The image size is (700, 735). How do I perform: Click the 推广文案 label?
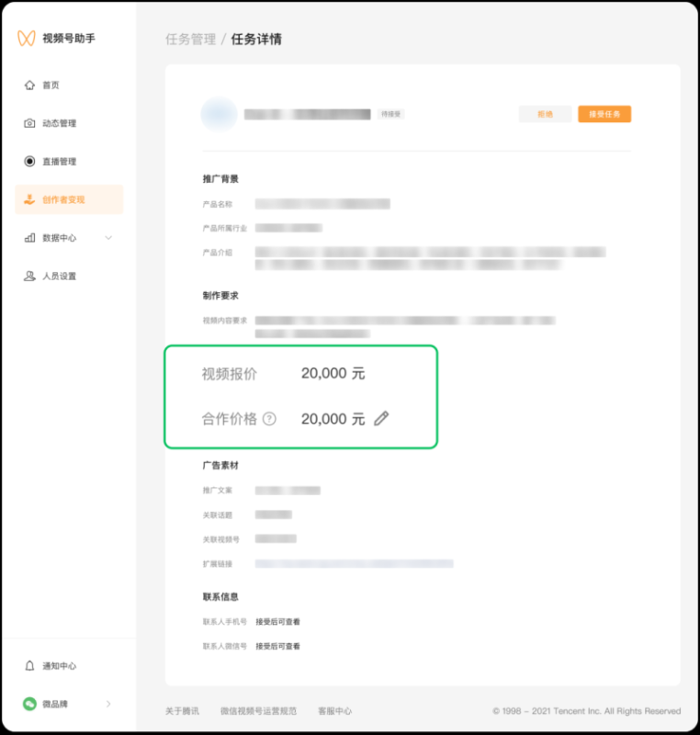pyautogui.click(x=218, y=491)
